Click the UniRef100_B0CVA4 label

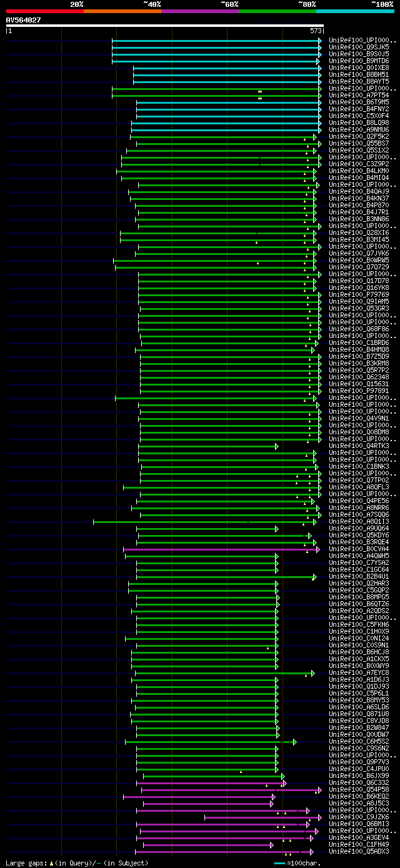pos(359,549)
